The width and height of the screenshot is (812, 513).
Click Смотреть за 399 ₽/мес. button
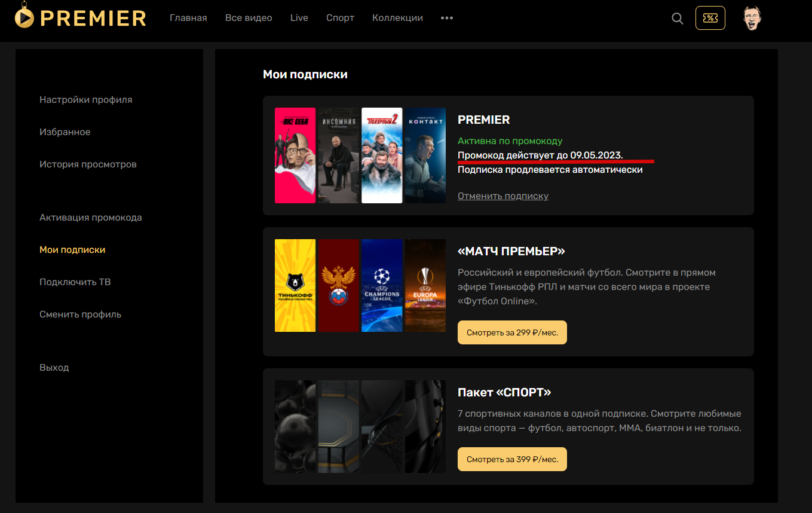pyautogui.click(x=512, y=459)
